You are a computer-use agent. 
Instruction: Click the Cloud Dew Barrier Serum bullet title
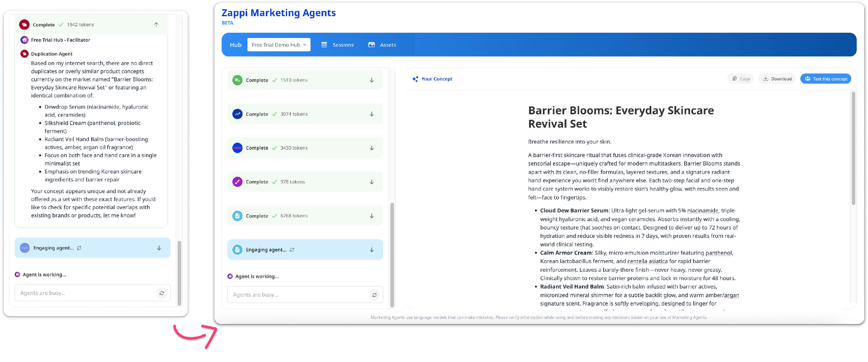574,210
